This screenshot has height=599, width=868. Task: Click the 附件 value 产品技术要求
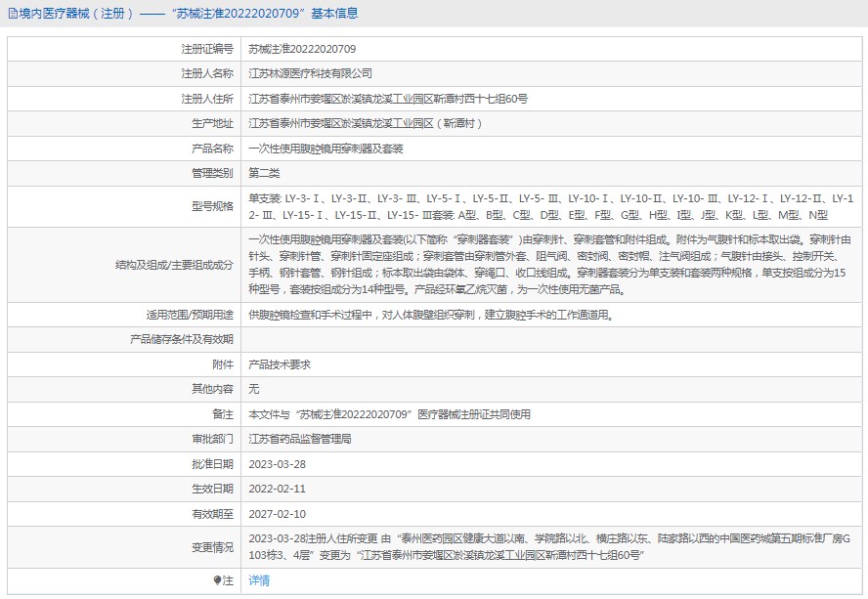click(280, 364)
